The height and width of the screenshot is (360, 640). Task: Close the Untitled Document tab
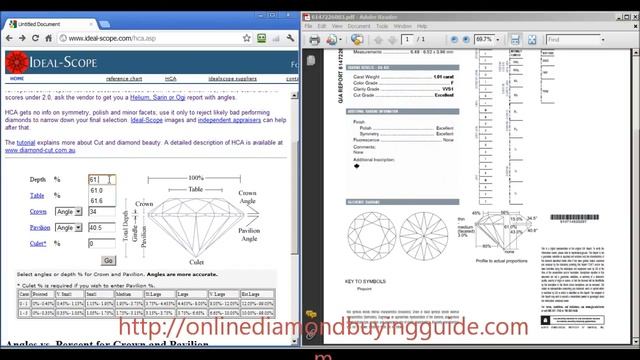(x=91, y=24)
